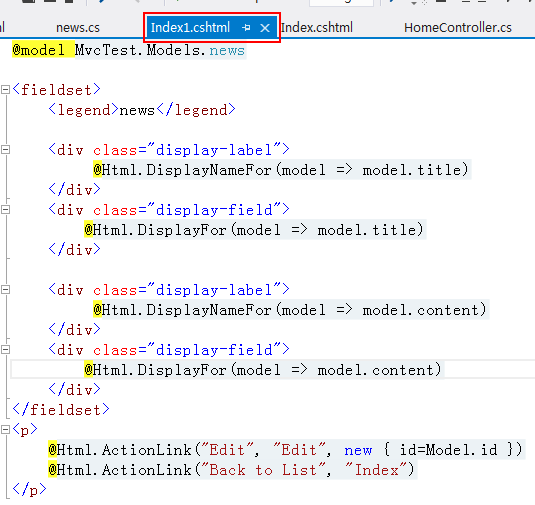Switch to the news.cs tab

[78, 28]
